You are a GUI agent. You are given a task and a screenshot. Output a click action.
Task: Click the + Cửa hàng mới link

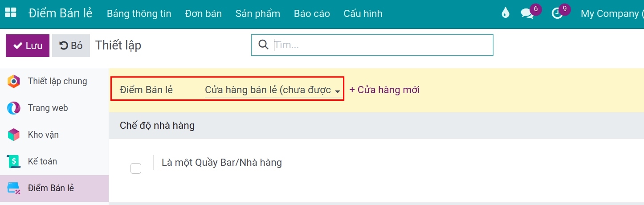point(384,90)
